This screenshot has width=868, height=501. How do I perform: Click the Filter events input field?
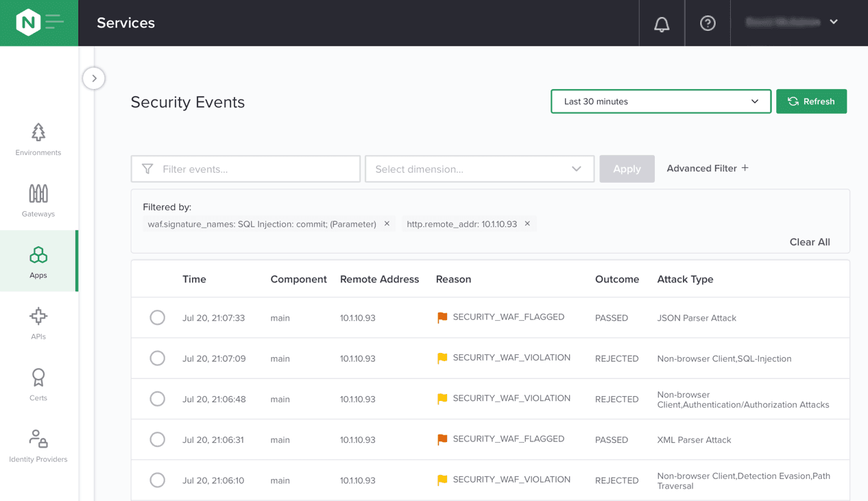pyautogui.click(x=254, y=169)
